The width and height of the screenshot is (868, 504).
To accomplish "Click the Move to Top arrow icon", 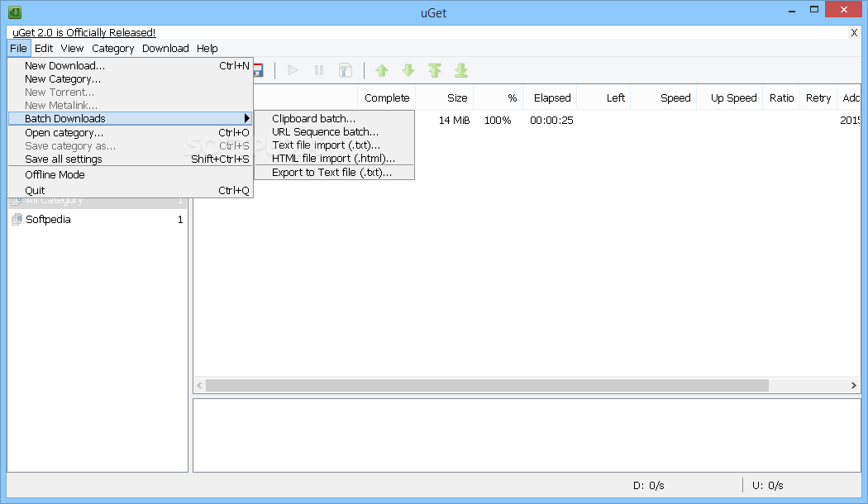I will tap(435, 70).
